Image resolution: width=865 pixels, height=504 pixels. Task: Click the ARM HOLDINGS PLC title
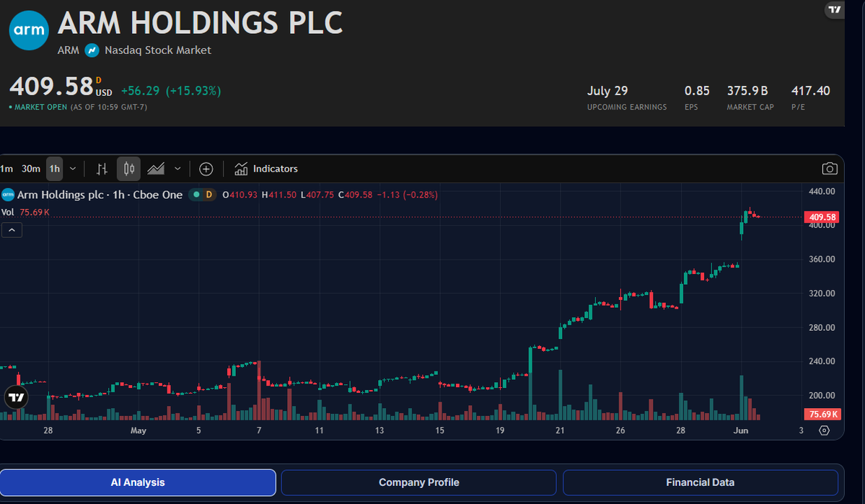click(201, 23)
